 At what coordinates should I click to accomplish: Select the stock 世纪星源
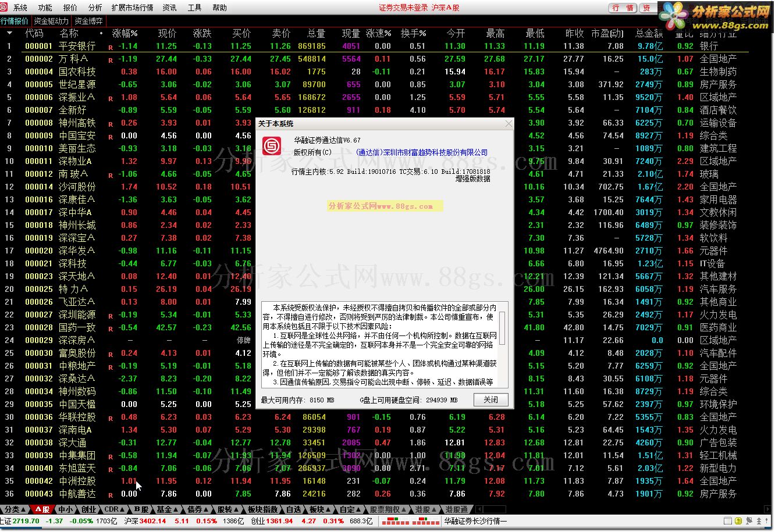tap(77, 84)
